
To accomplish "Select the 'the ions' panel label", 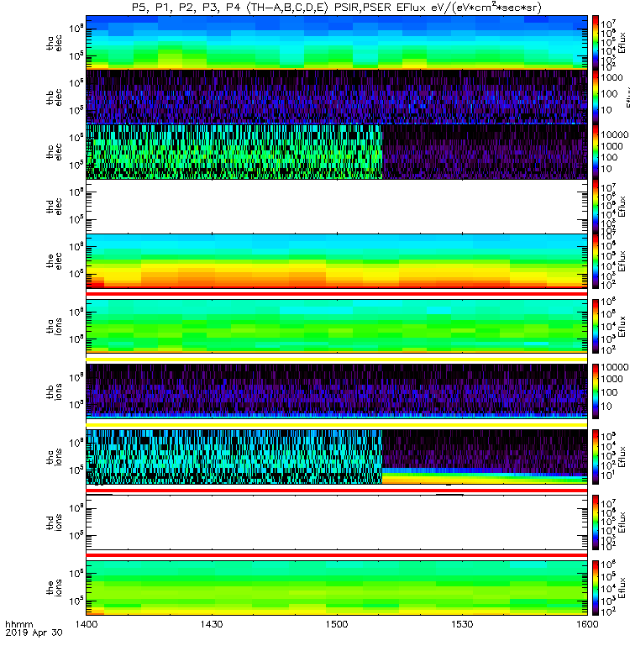I will click(55, 587).
